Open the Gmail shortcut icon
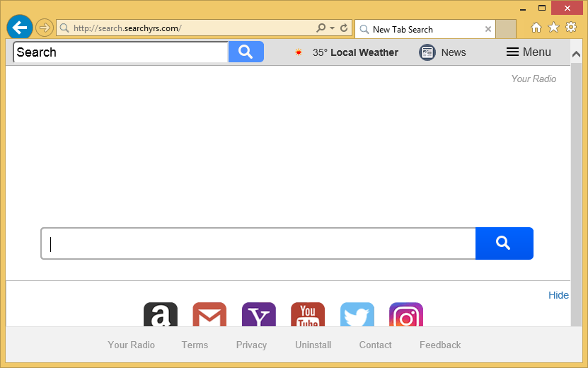The width and height of the screenshot is (588, 368). 209,316
